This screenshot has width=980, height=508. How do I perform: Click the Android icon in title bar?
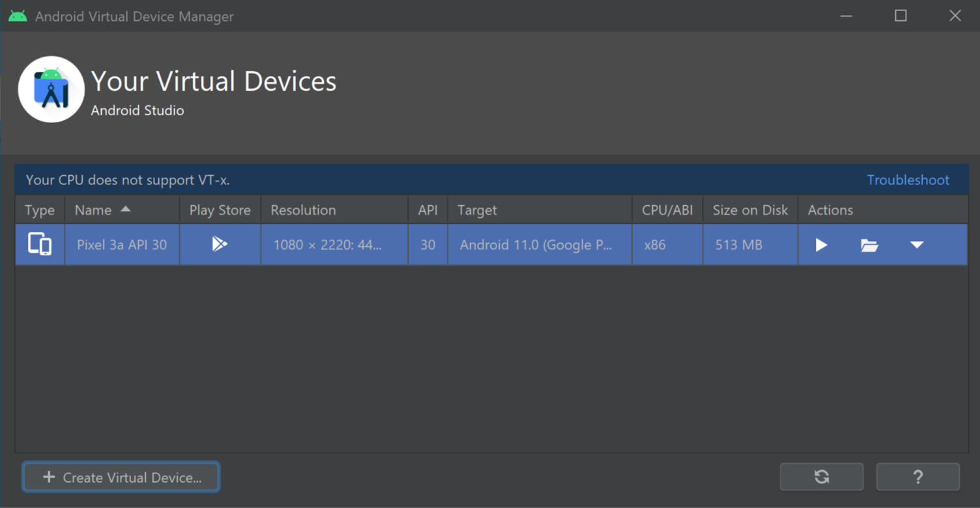18,16
